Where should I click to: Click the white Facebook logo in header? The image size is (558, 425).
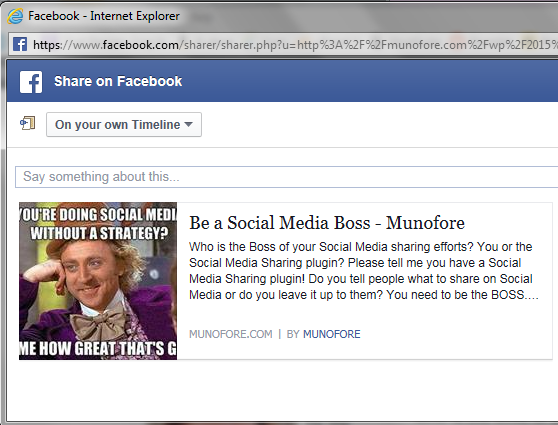click(x=31, y=82)
